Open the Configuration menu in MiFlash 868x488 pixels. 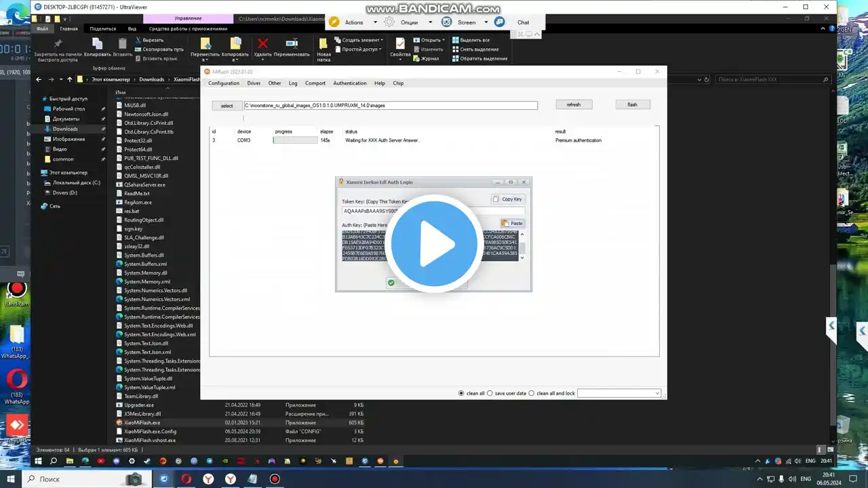coord(224,83)
